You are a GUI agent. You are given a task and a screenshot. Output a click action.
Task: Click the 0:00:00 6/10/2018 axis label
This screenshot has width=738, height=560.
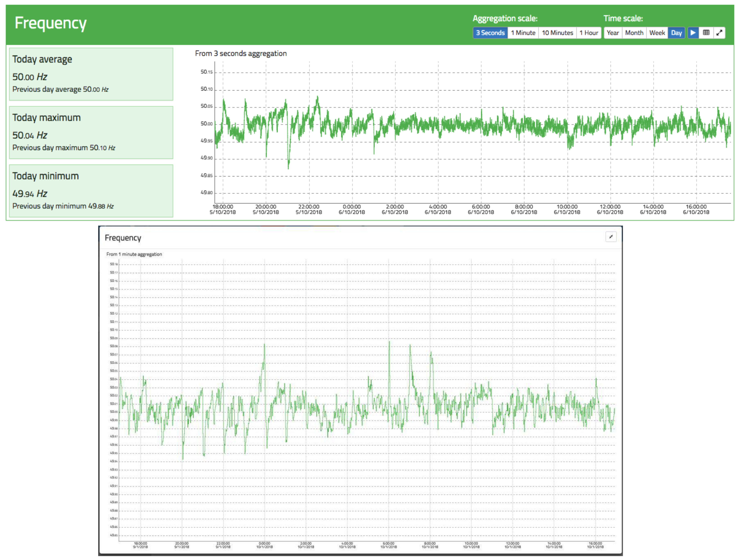pyautogui.click(x=352, y=209)
